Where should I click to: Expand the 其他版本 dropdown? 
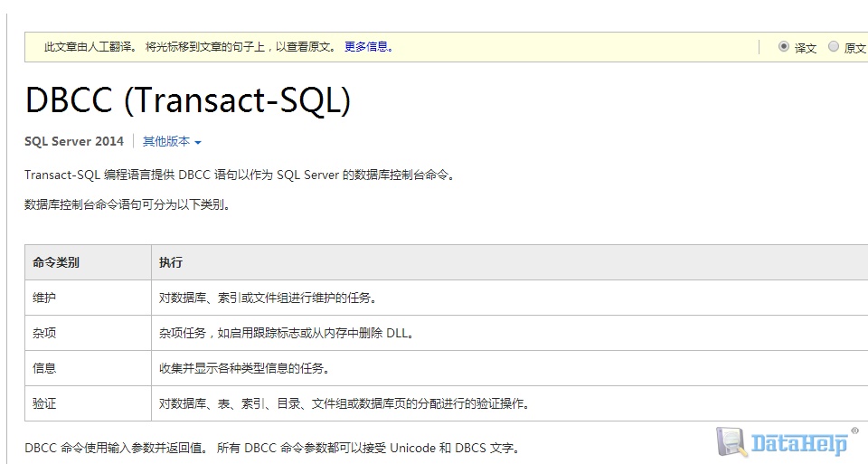(x=172, y=141)
